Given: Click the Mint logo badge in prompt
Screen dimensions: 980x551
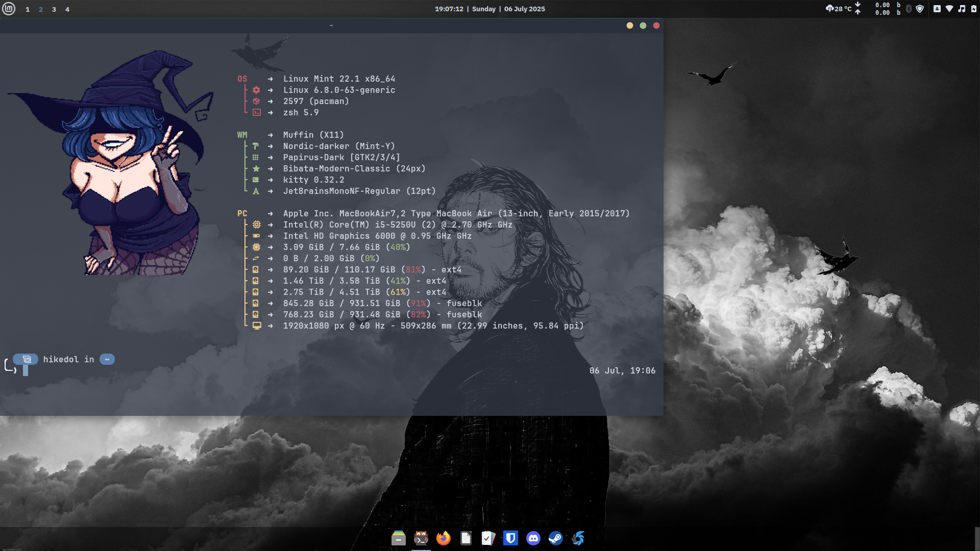Looking at the screenshot, I should point(27,359).
